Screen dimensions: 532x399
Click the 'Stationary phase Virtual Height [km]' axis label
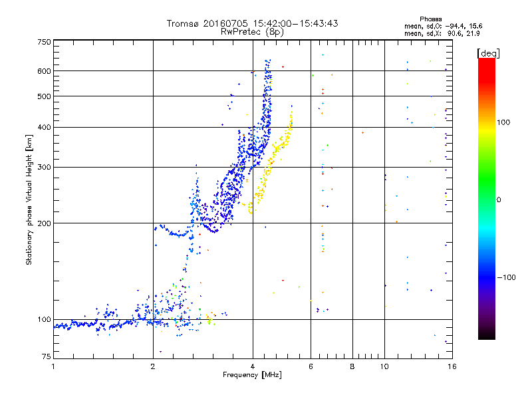point(29,199)
